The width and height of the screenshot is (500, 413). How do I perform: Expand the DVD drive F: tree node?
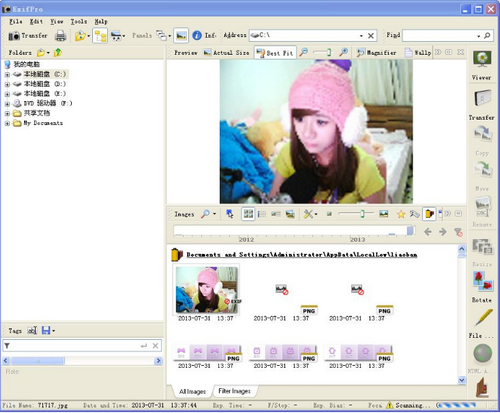[x=7, y=104]
